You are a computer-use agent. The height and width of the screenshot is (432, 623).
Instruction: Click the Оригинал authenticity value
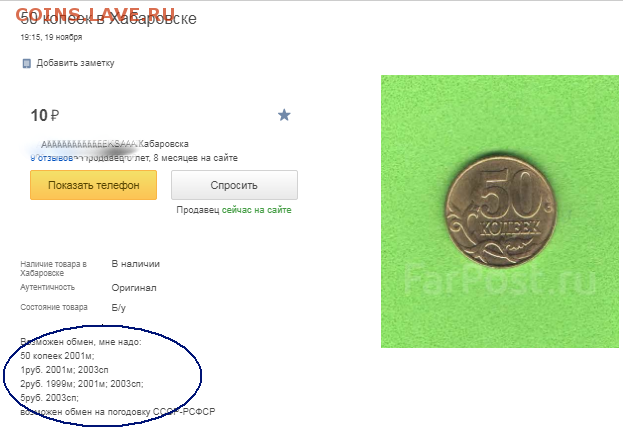[x=134, y=288]
